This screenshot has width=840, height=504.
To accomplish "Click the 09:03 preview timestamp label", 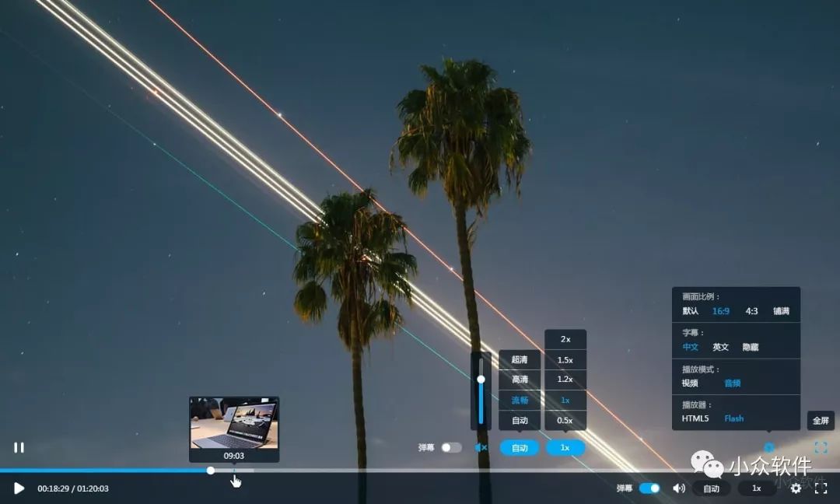I will click(x=233, y=456).
